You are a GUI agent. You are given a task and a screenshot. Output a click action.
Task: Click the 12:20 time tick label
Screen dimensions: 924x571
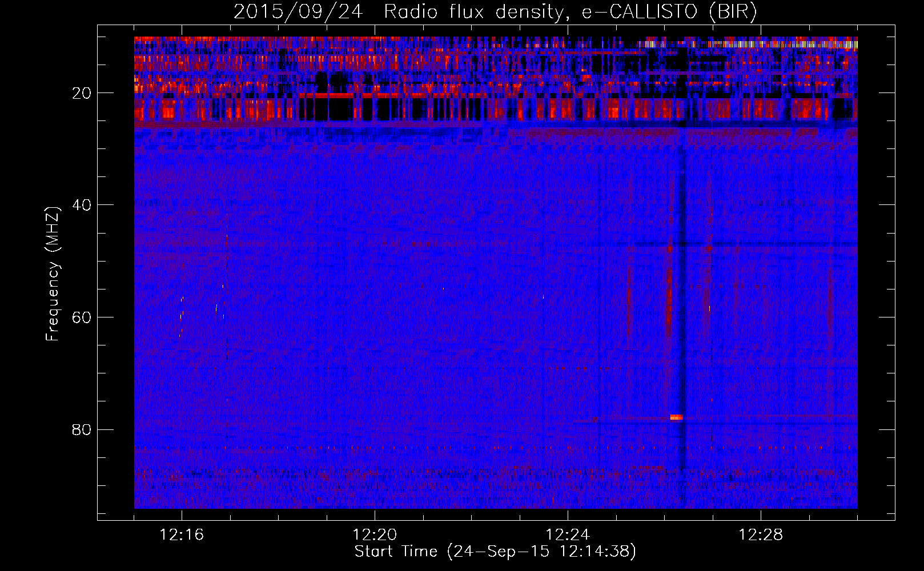coord(375,535)
